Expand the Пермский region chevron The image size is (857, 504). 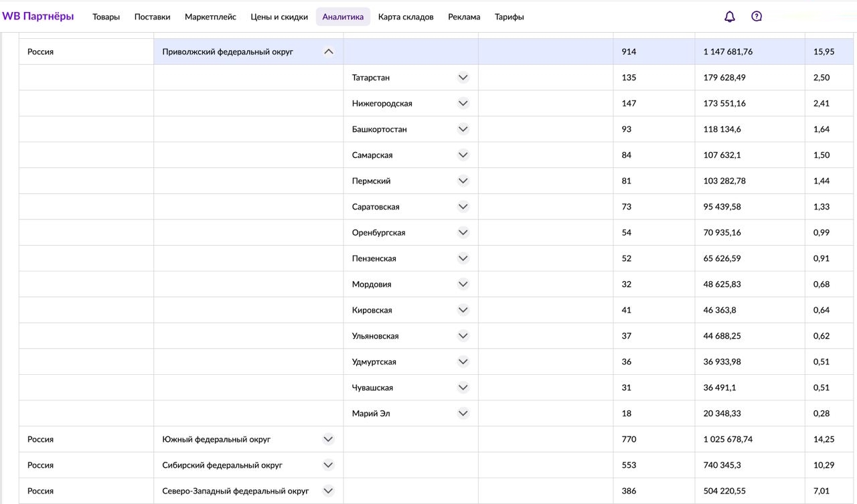[463, 181]
